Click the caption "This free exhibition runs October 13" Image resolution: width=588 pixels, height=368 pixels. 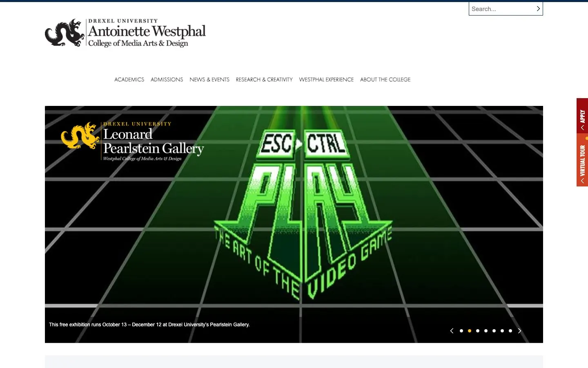tap(149, 325)
